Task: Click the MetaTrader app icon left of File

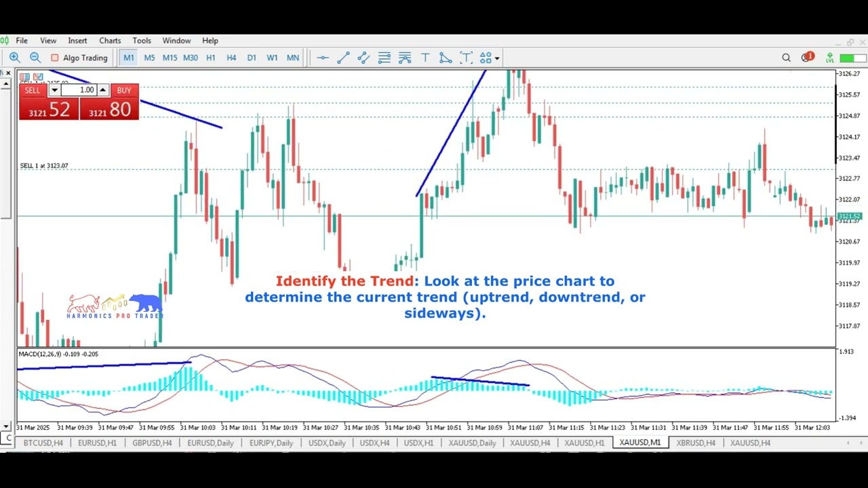Action: click(5, 41)
